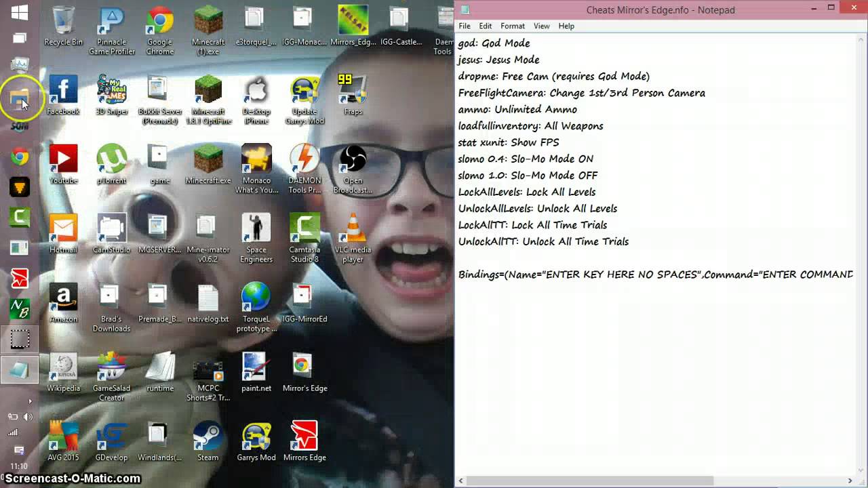Image resolution: width=868 pixels, height=488 pixels.
Task: Click 'UnlockAllLevels: Unlock All Levels' text
Action: 537,209
